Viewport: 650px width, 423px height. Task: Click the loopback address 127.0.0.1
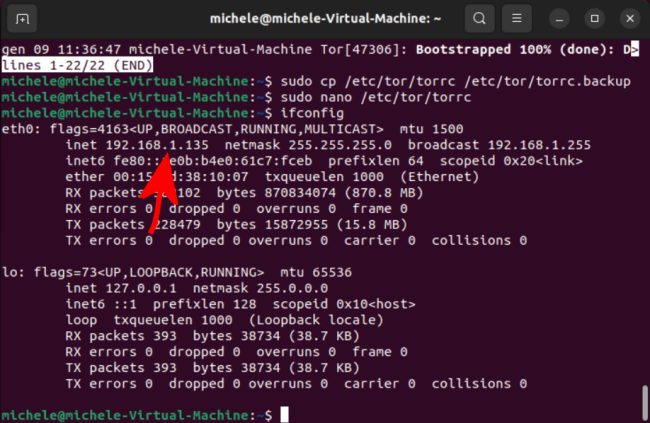pyautogui.click(x=141, y=288)
